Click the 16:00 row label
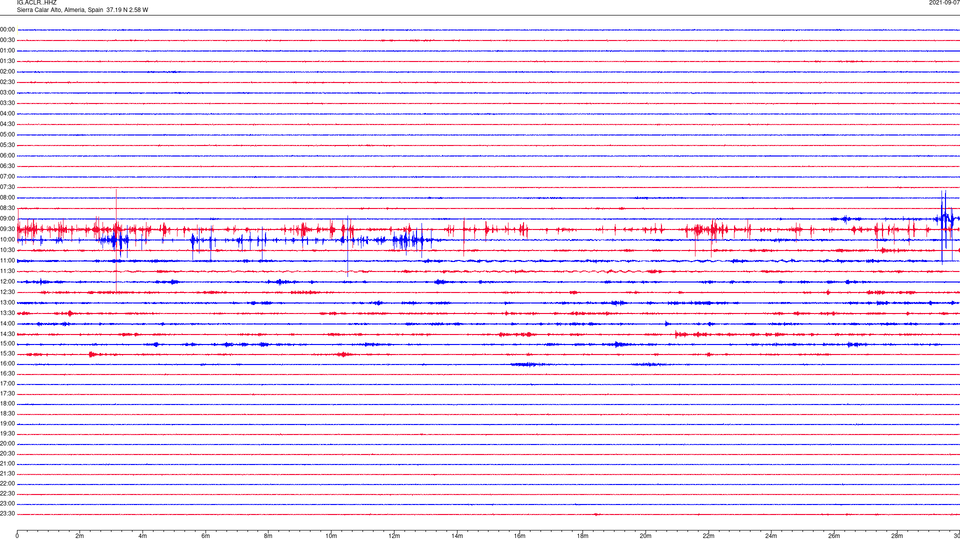 click(x=7, y=364)
